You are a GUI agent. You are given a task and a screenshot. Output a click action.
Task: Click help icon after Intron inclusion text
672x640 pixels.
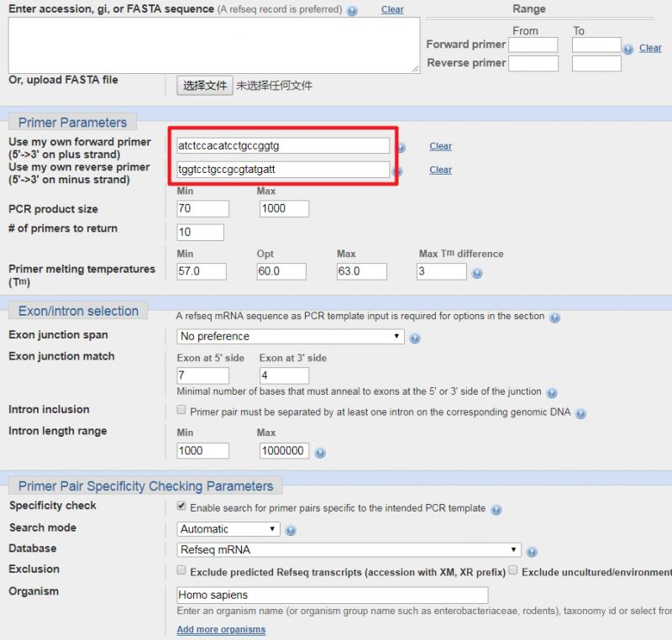click(580, 413)
